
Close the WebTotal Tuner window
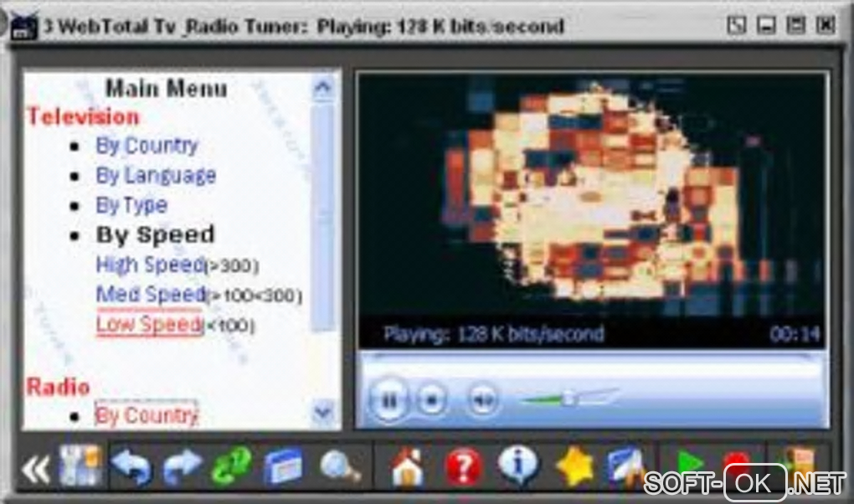[826, 25]
